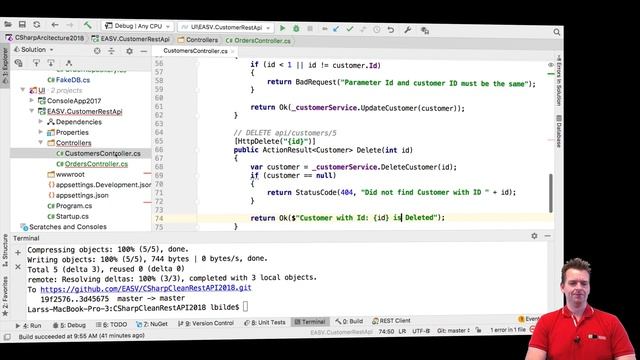Navigate back with the left arrow
This screenshot has height=360, width=640.
point(55,25)
